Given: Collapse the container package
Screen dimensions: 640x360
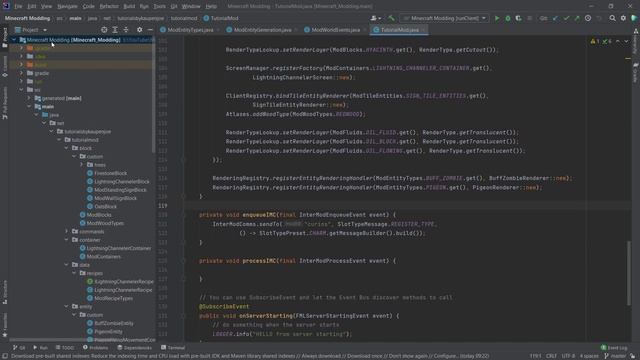Looking at the screenshot, I should click(x=67, y=240).
